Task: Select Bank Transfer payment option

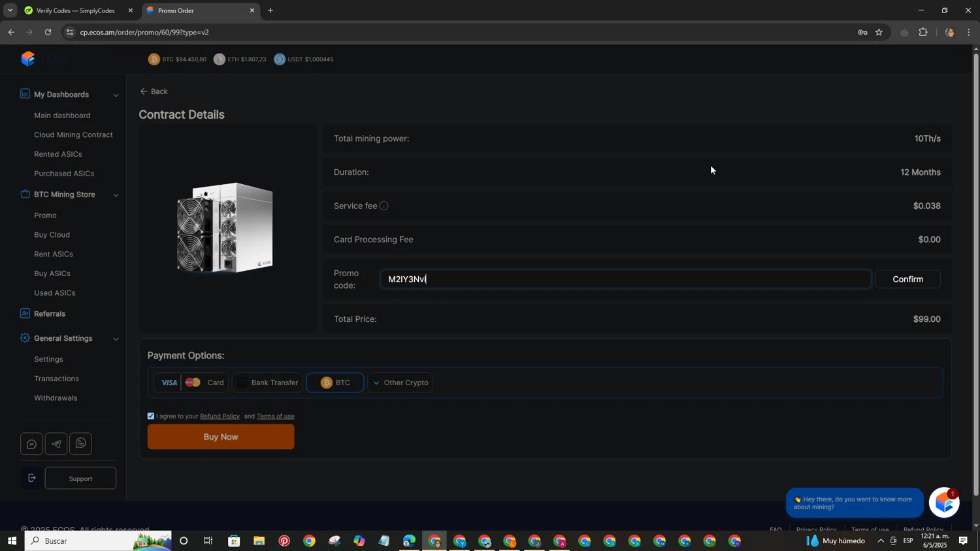Action: coord(267,383)
